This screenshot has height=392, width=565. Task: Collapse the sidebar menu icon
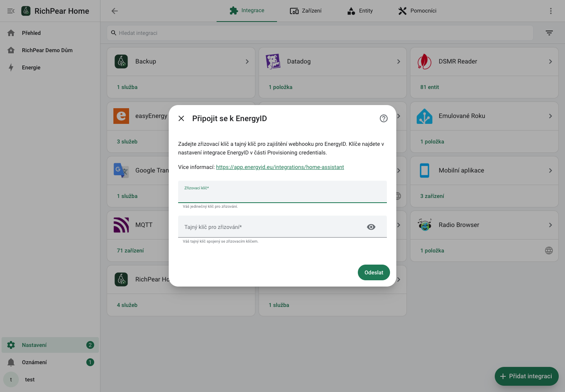click(x=11, y=11)
